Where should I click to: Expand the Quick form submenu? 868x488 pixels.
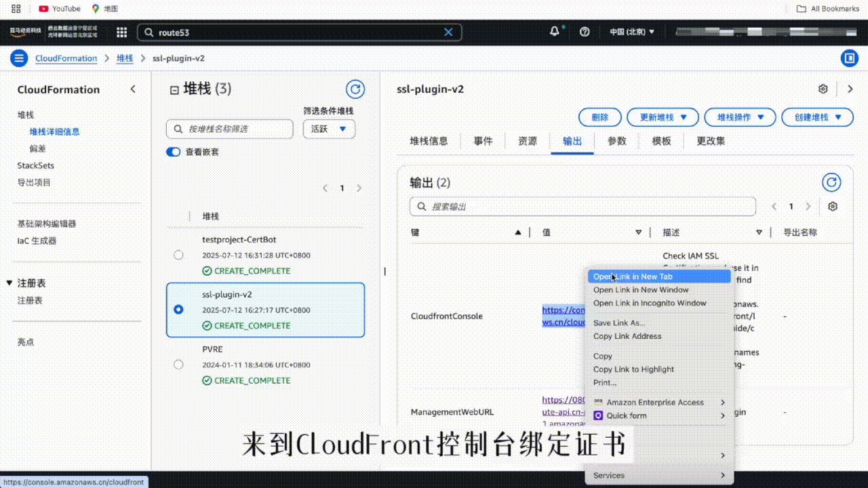click(x=659, y=415)
